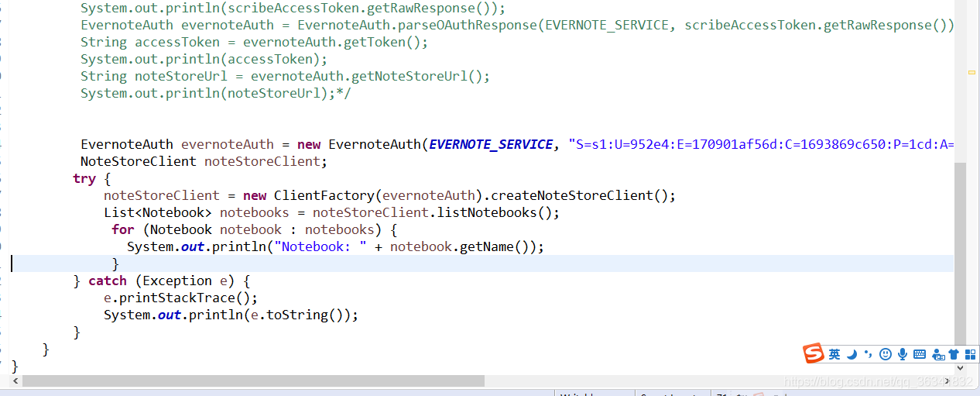Click the "S=s1:U=952e4" token string literal

pyautogui.click(x=761, y=144)
